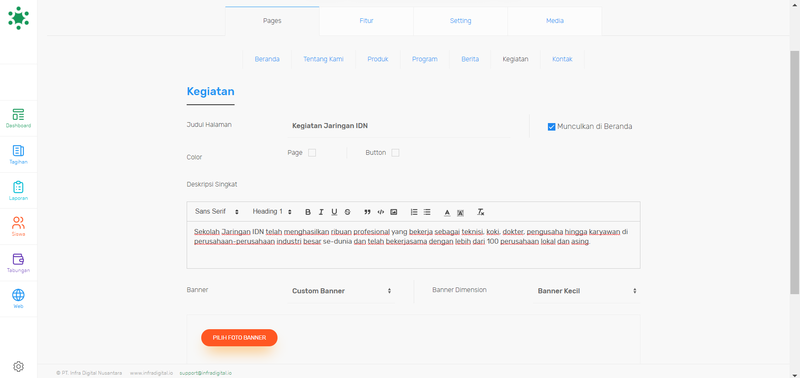
Task: Click the vertical page scrollbar
Action: pos(794,172)
